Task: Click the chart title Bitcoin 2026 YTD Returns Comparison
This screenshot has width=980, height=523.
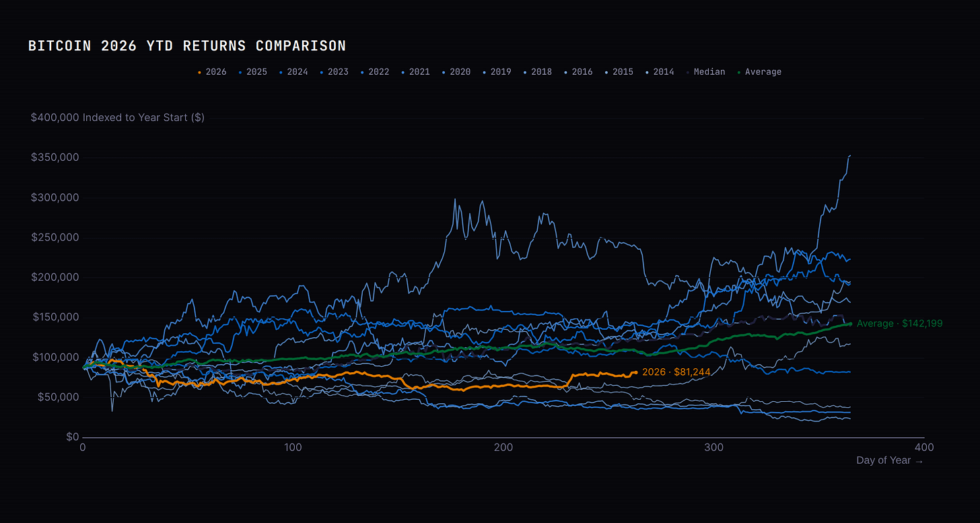Action: [187, 46]
